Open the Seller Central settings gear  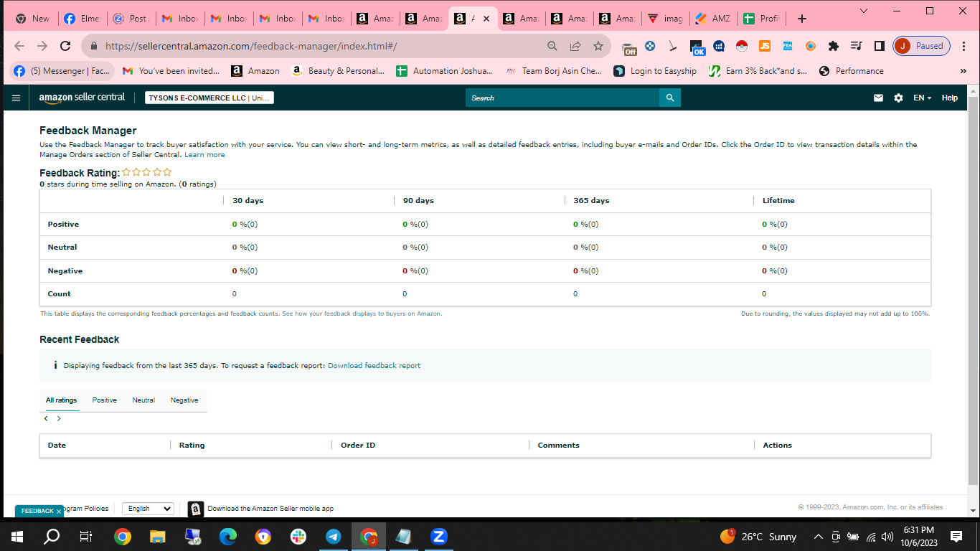click(x=898, y=98)
